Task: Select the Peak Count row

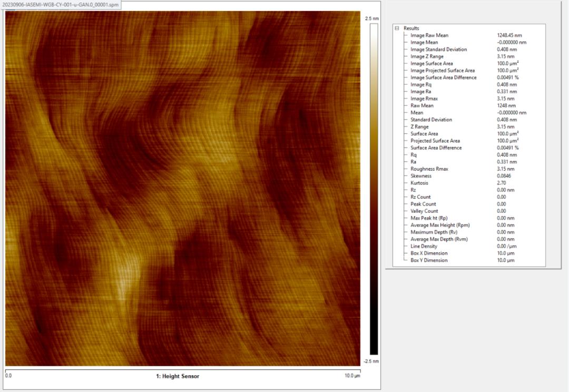Action: (x=468, y=204)
